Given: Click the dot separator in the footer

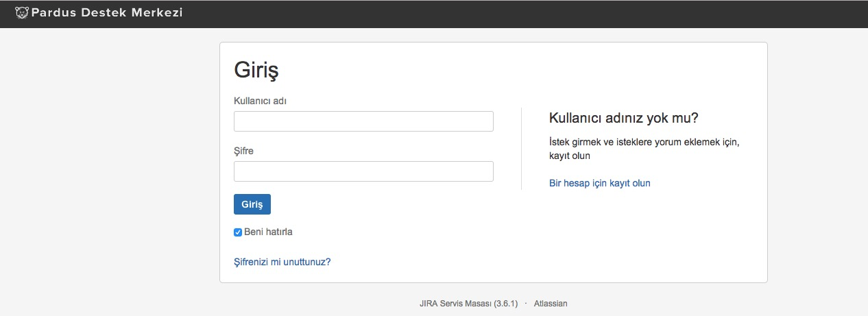Looking at the screenshot, I should [526, 303].
